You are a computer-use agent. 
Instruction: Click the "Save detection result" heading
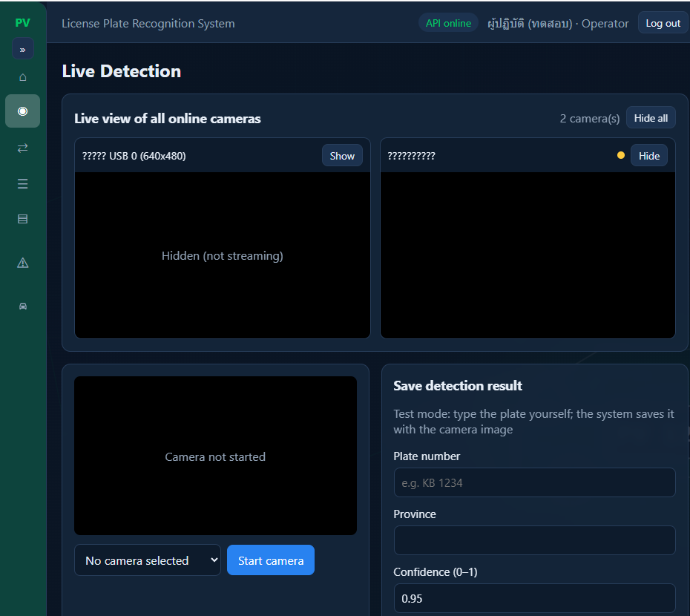click(x=458, y=386)
